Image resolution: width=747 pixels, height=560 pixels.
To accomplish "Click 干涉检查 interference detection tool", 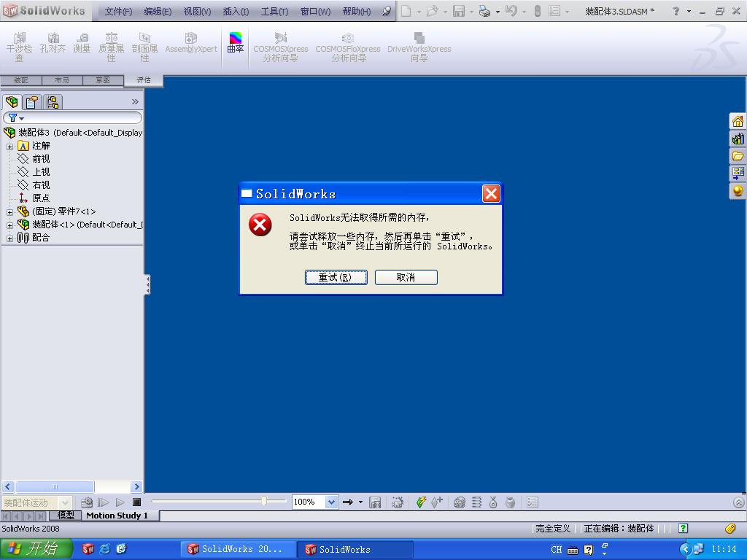I will [x=19, y=47].
